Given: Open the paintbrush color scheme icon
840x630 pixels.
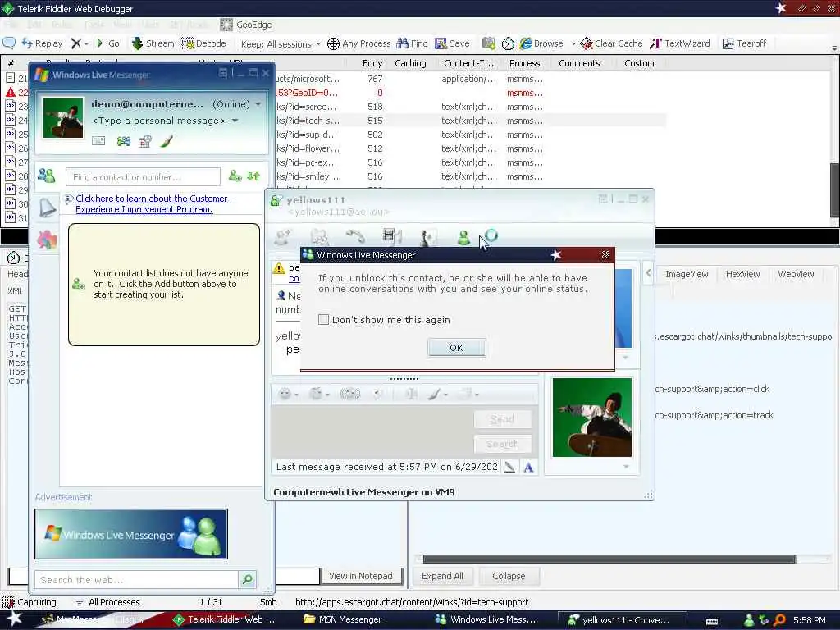Looking at the screenshot, I should 167,141.
